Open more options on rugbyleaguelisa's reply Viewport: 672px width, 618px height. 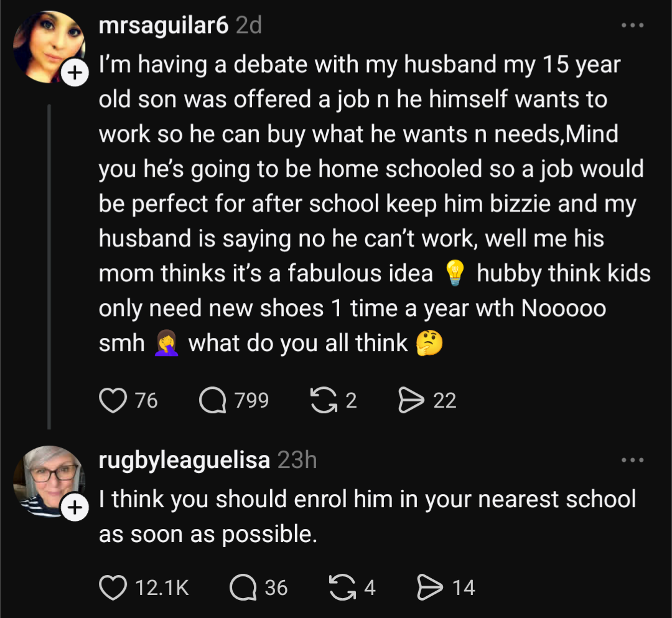[x=633, y=461]
